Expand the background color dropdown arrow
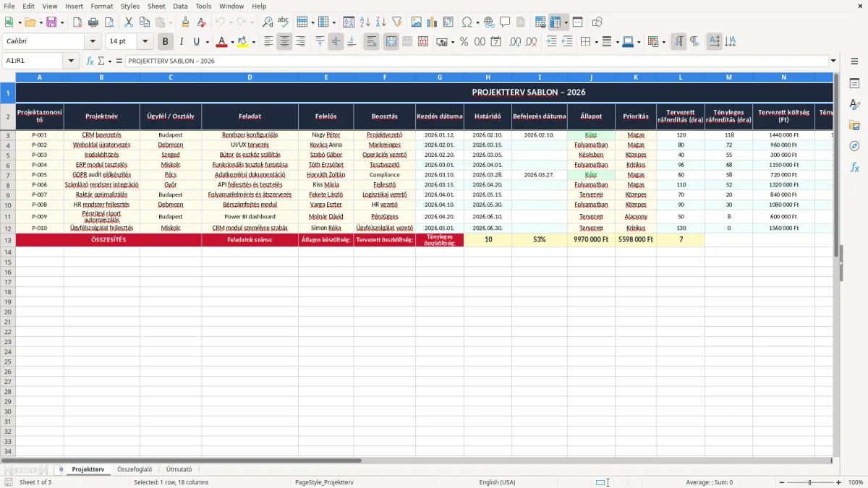This screenshot has width=868, height=488. [x=253, y=42]
